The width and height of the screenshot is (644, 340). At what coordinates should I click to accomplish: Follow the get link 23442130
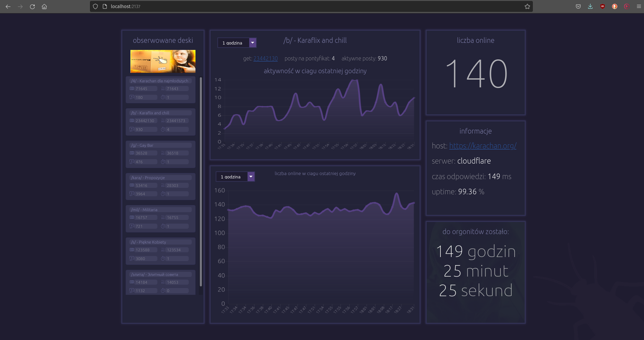click(266, 58)
